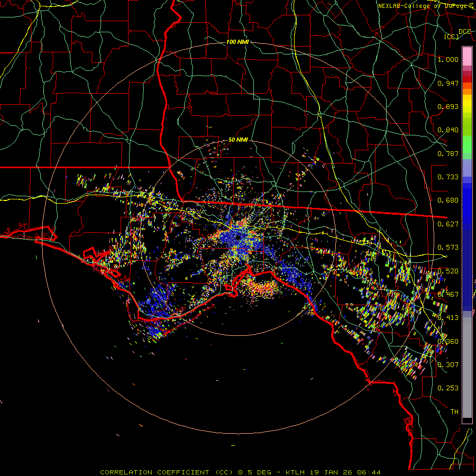The height and width of the screenshot is (476, 476).
Task: Select the "0.893" value on the color scale
Action: (x=448, y=106)
